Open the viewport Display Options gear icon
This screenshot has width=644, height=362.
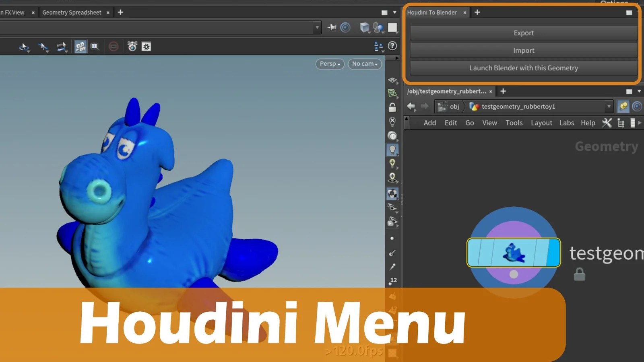pyautogui.click(x=146, y=47)
